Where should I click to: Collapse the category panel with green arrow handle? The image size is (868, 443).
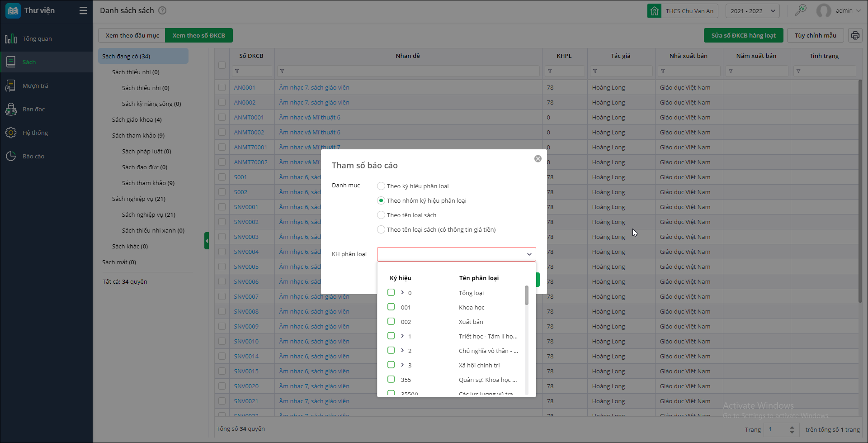tap(207, 241)
